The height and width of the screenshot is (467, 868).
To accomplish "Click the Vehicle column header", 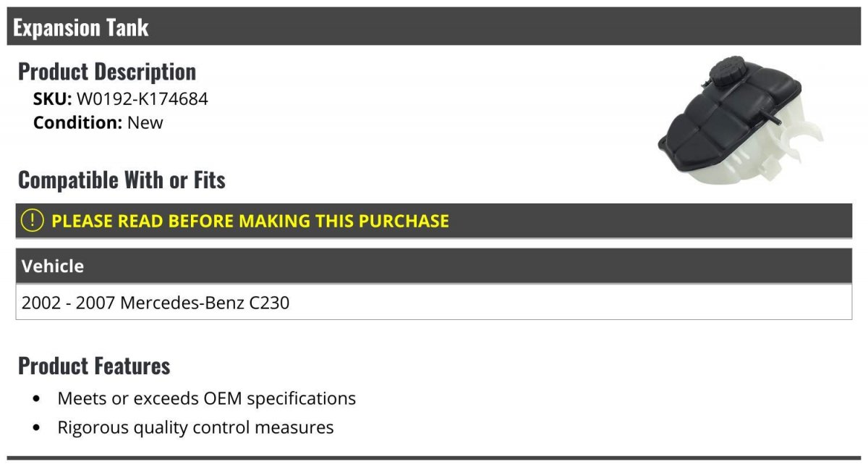I will click(53, 266).
